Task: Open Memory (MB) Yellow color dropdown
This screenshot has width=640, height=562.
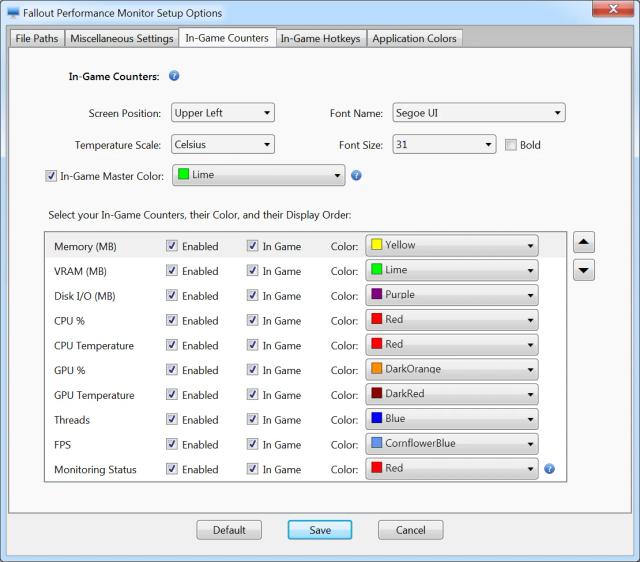Action: (x=452, y=245)
